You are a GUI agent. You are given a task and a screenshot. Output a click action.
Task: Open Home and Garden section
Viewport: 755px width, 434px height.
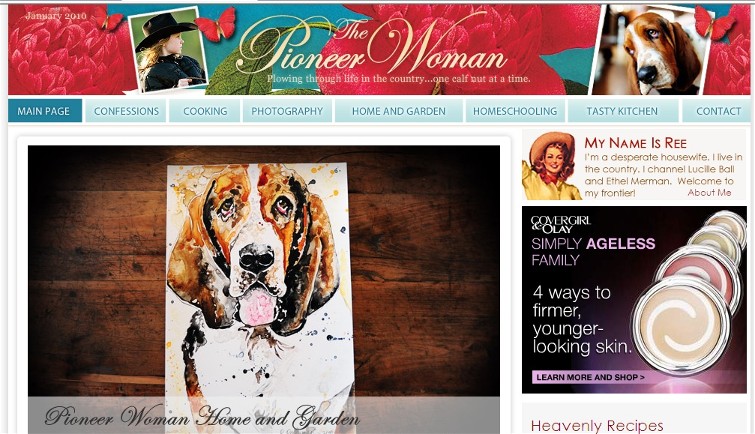(399, 111)
